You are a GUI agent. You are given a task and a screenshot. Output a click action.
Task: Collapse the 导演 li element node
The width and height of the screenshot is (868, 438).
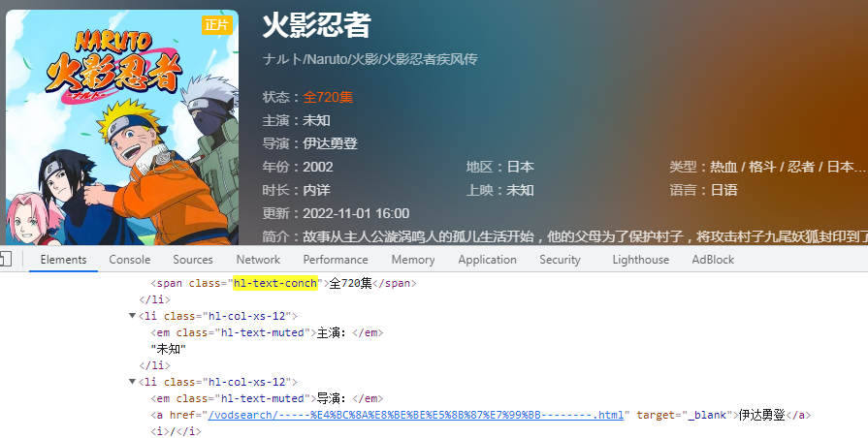pyautogui.click(x=132, y=382)
